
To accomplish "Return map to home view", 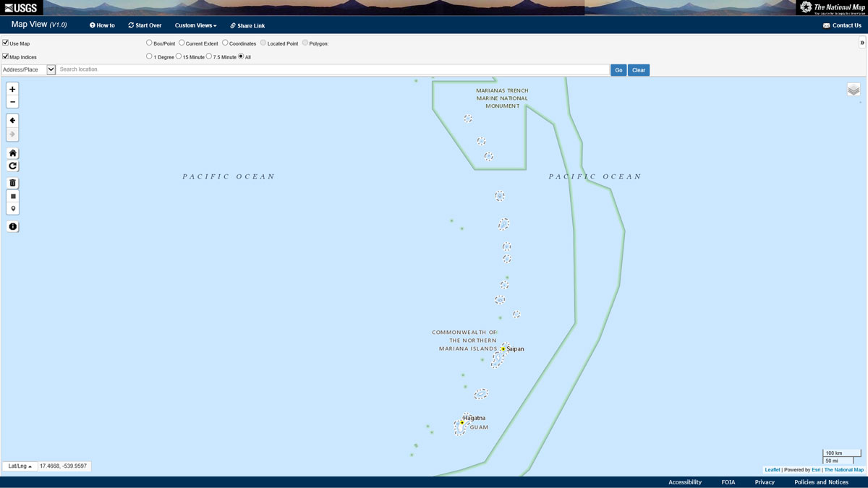I will pyautogui.click(x=12, y=153).
